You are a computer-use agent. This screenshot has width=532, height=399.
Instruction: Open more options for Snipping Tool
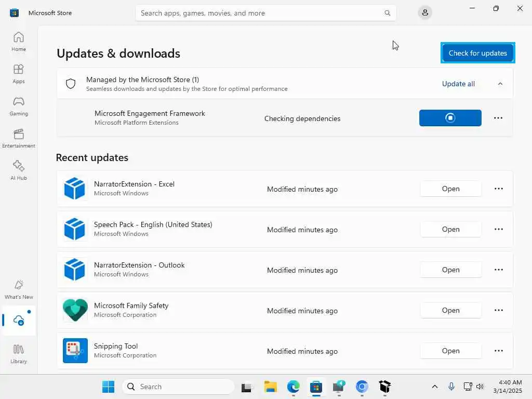pyautogui.click(x=498, y=351)
